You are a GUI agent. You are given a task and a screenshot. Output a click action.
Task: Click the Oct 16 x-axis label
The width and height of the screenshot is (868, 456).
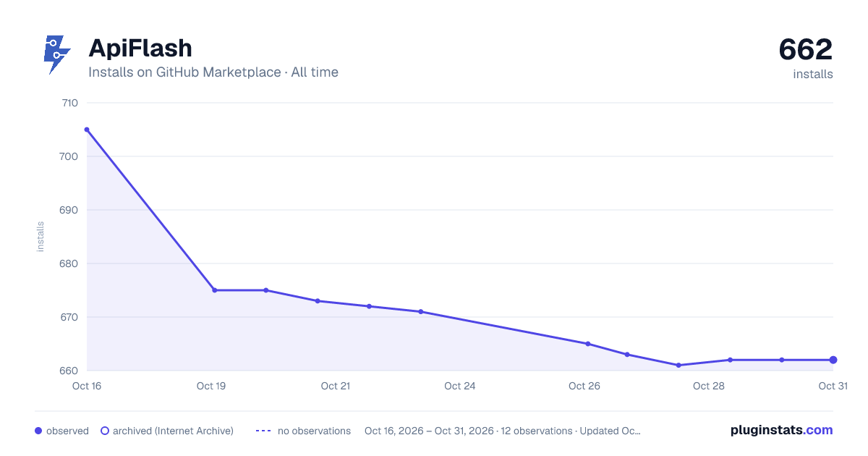pos(87,386)
